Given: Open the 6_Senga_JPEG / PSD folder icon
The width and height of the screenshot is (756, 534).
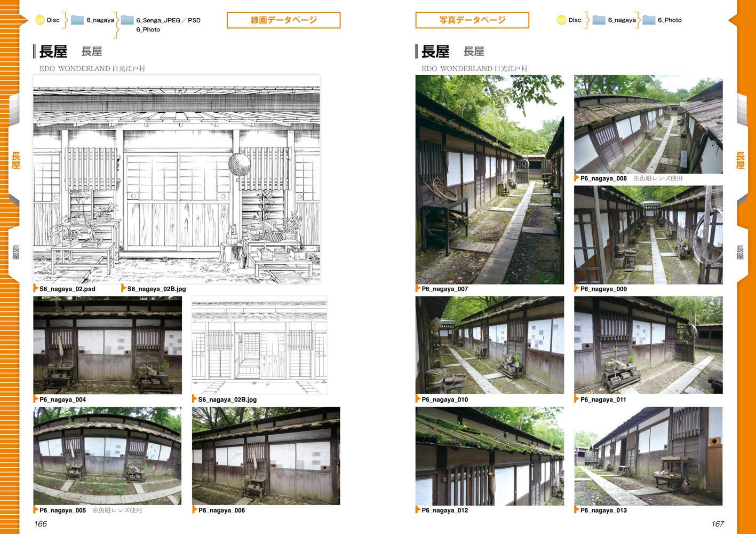Looking at the screenshot, I should [127, 20].
